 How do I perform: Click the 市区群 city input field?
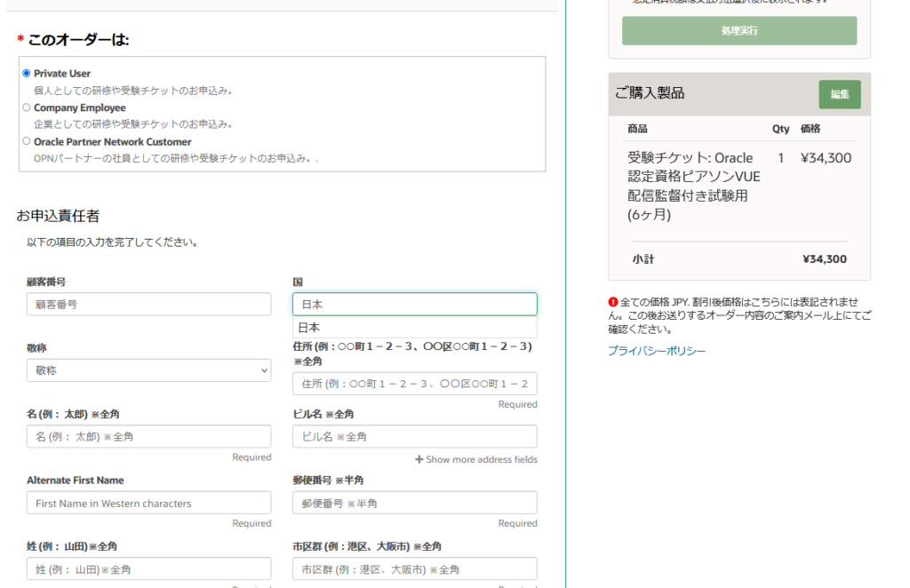point(414,569)
